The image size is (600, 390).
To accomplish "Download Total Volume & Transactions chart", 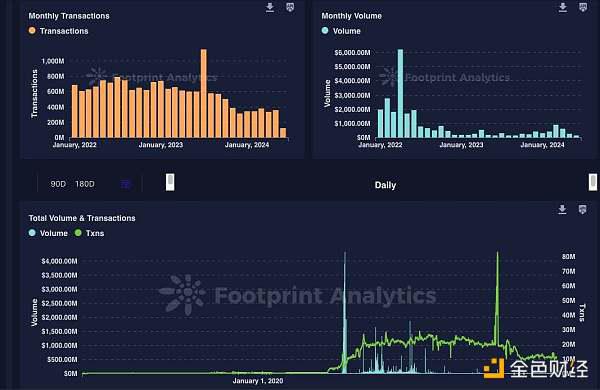I will coord(562,209).
